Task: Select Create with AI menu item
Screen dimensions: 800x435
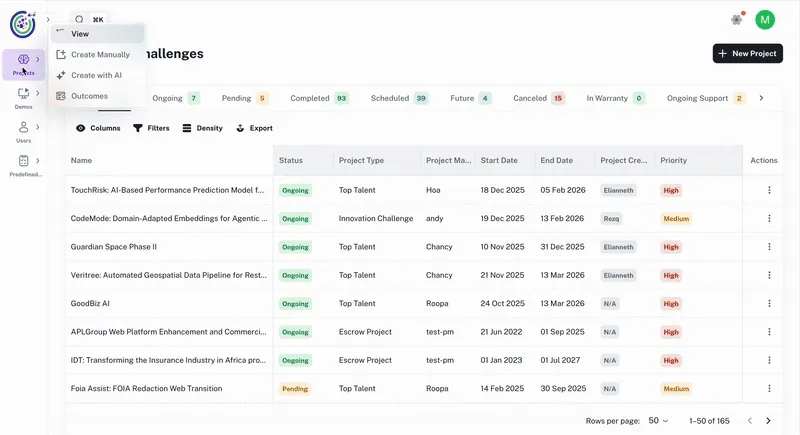Action: point(96,75)
